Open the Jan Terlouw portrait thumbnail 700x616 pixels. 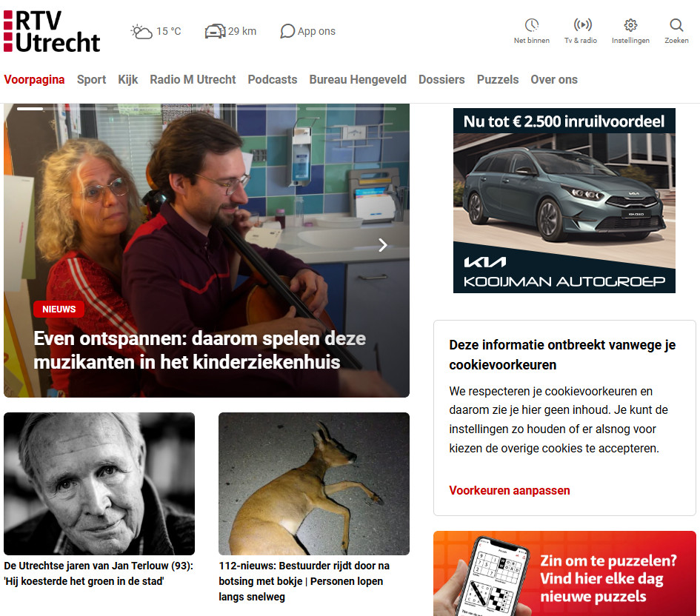point(99,483)
